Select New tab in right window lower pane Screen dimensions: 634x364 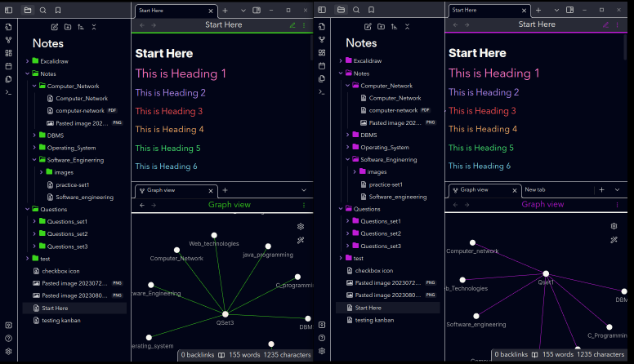(535, 189)
